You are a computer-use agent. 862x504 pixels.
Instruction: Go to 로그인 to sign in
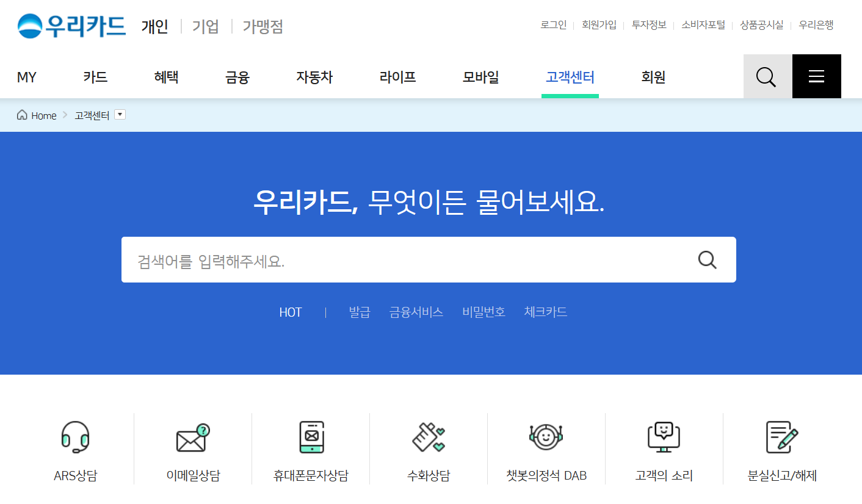pos(553,24)
